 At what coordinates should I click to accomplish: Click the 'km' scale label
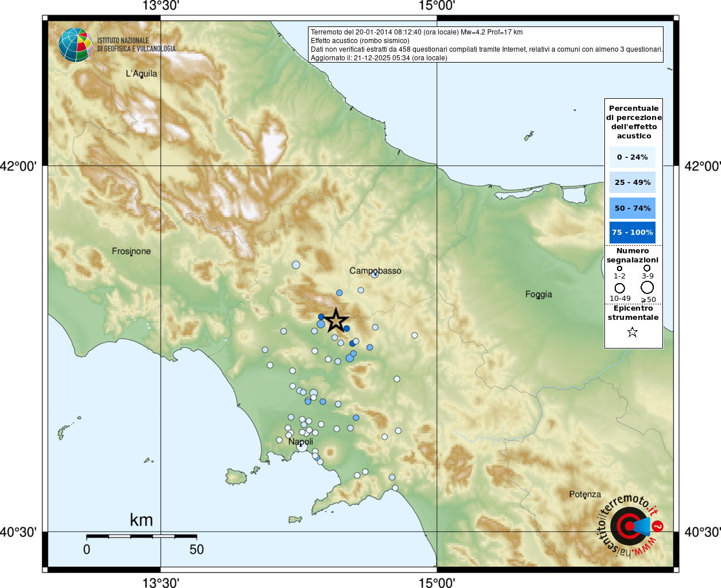pyautogui.click(x=141, y=520)
